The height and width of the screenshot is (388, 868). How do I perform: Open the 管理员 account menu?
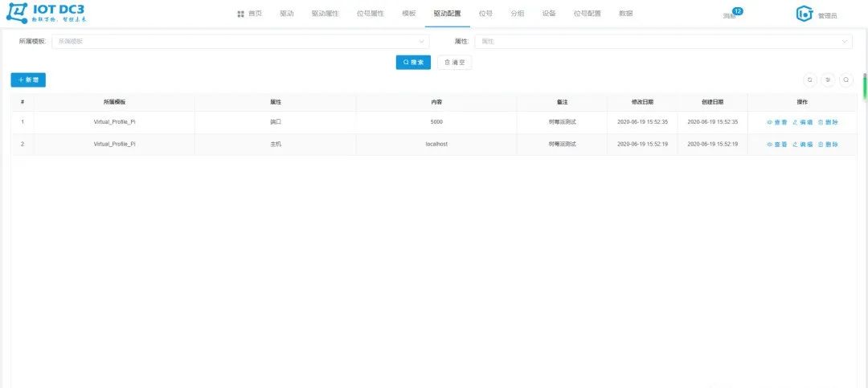pos(827,15)
